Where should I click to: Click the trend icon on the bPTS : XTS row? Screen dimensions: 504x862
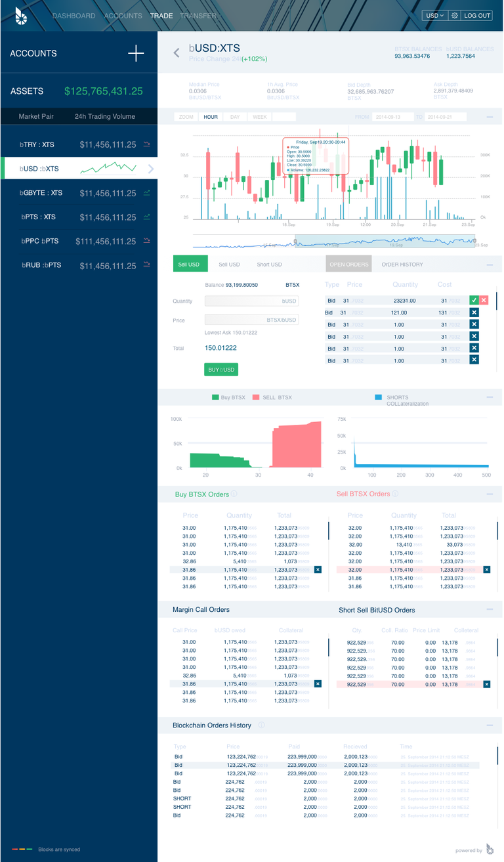(x=146, y=217)
